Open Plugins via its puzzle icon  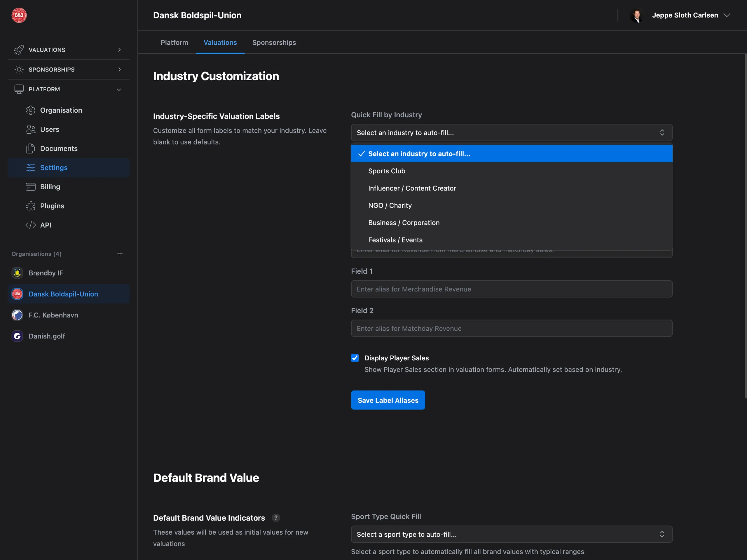pos(30,206)
